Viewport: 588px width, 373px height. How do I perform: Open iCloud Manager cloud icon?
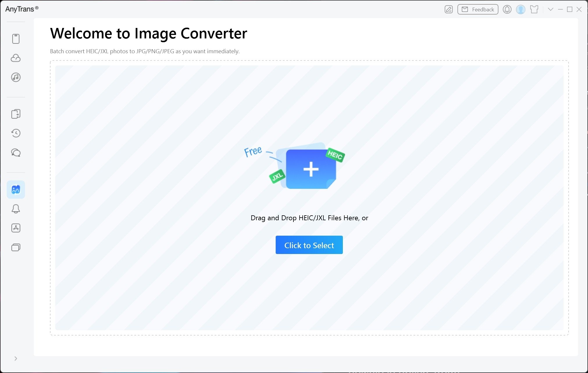[16, 58]
